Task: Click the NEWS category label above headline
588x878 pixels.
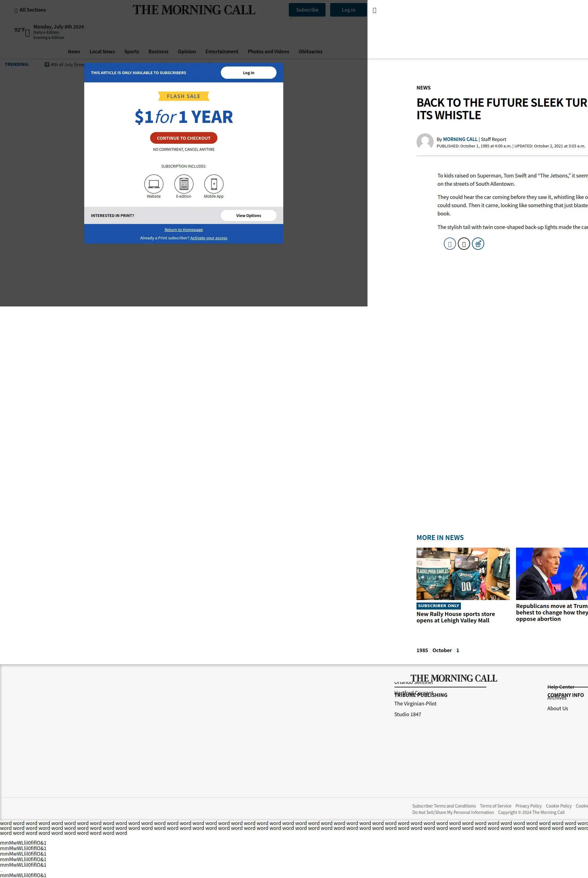Action: pyautogui.click(x=423, y=88)
